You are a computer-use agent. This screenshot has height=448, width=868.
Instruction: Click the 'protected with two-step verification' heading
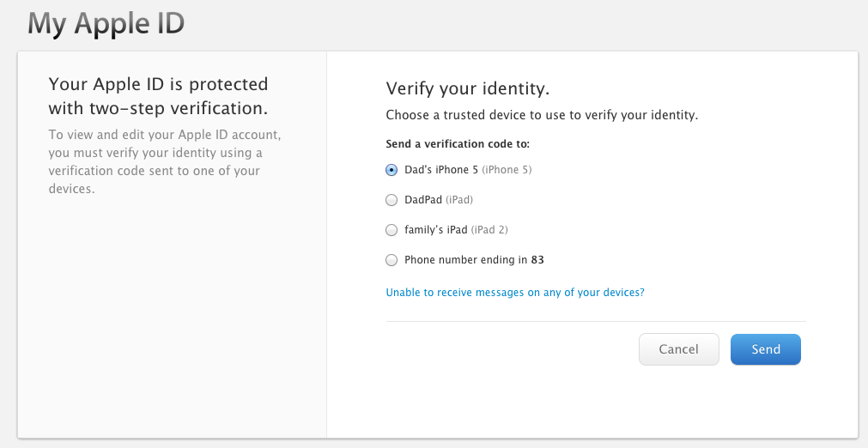point(158,96)
